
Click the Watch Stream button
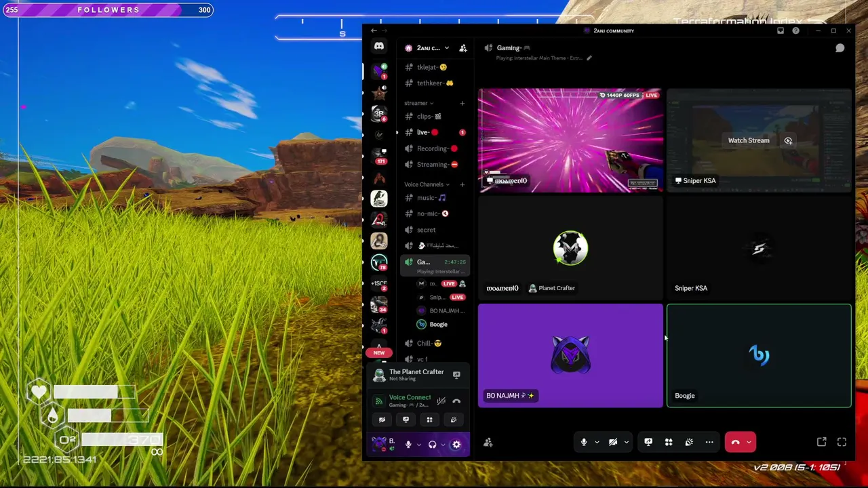tap(749, 140)
